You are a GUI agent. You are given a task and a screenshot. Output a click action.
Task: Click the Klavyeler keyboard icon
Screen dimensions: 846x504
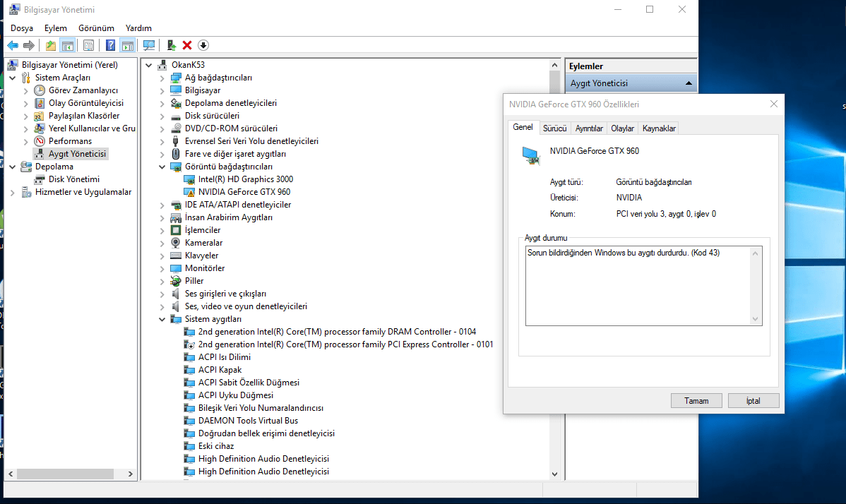[176, 256]
